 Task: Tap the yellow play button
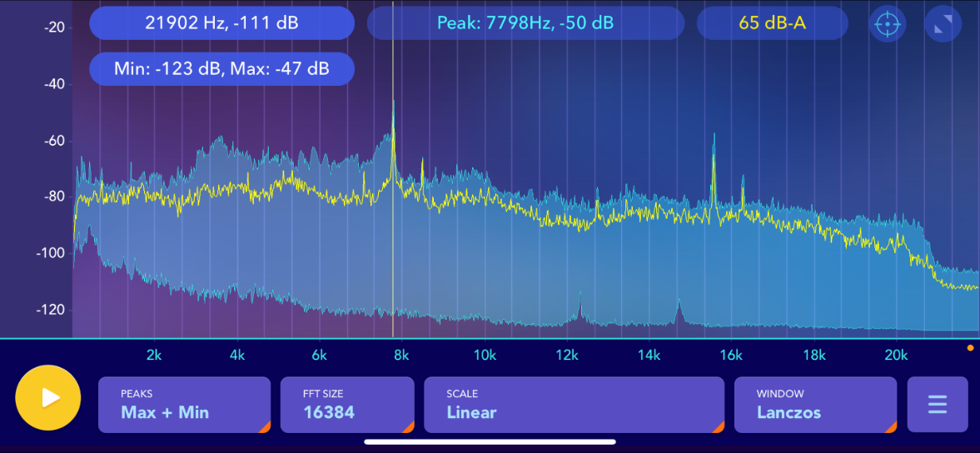coord(48,398)
